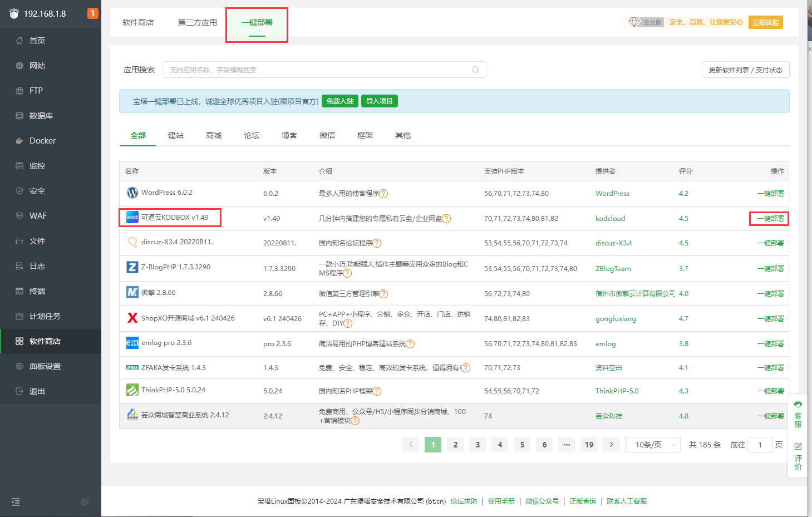Open the kodcloud provider link
The height and width of the screenshot is (517, 812).
pyautogui.click(x=611, y=219)
